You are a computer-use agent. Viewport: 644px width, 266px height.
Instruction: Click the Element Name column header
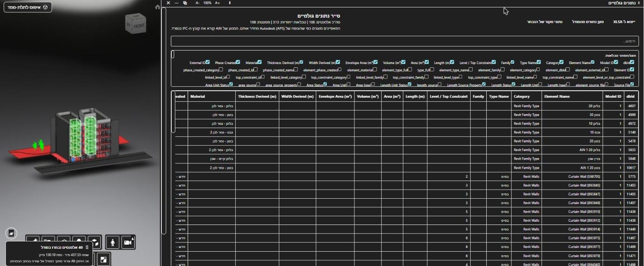pyautogui.click(x=572, y=96)
